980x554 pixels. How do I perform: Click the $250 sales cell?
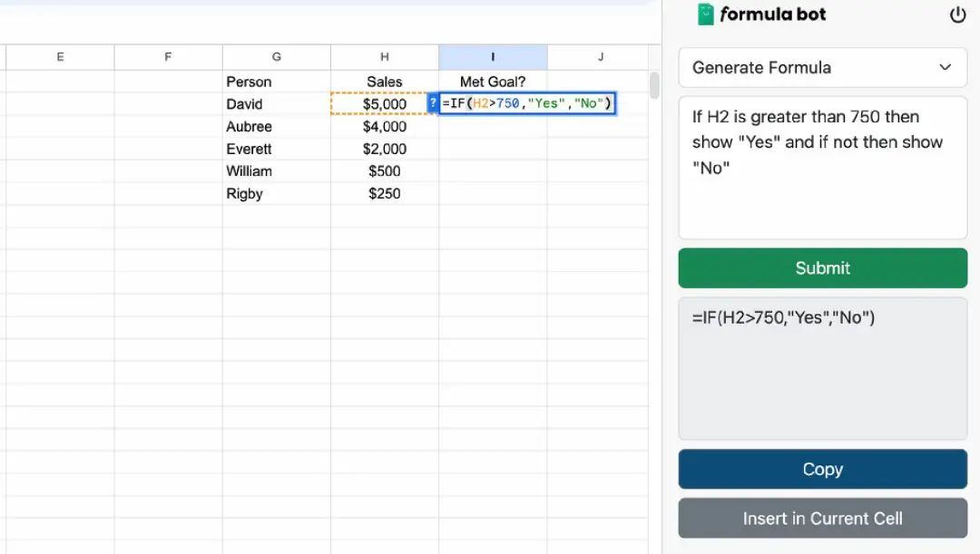pyautogui.click(x=385, y=194)
